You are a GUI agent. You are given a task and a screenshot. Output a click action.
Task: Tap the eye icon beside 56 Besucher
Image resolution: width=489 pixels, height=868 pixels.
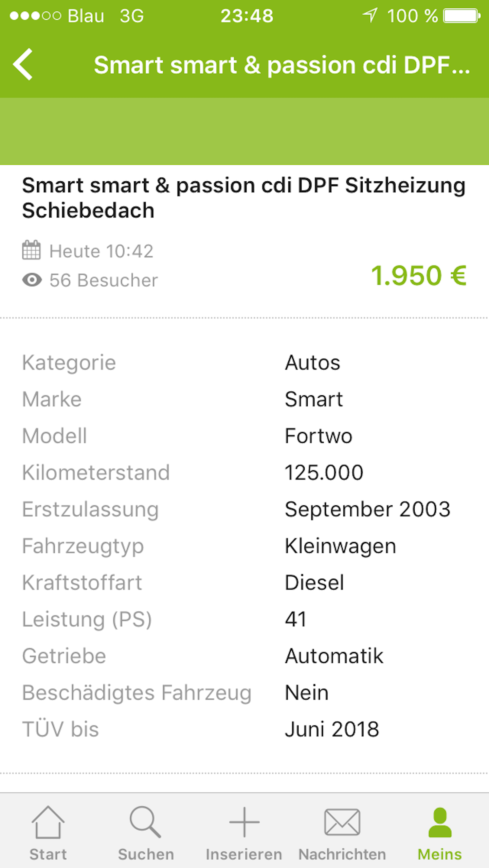32,280
